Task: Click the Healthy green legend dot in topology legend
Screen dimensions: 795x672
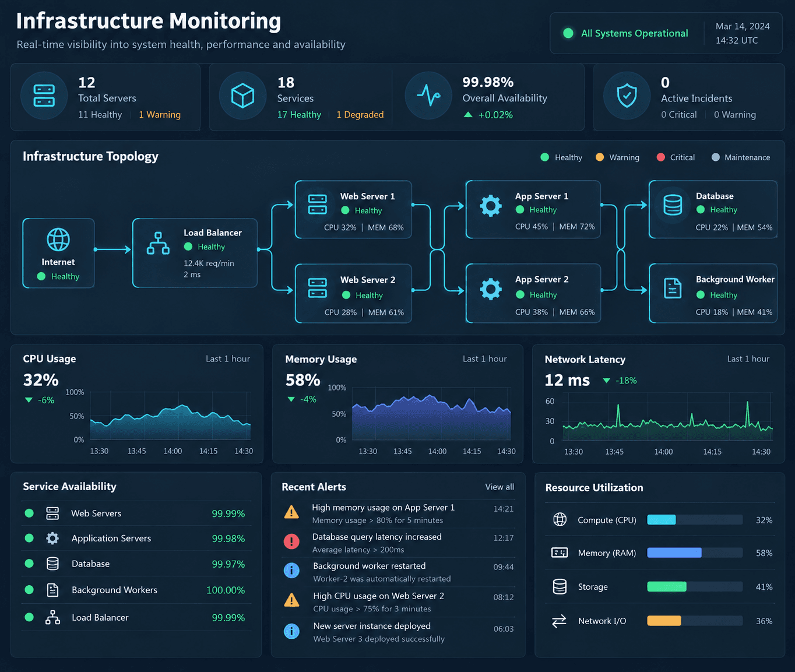Action: (544, 157)
